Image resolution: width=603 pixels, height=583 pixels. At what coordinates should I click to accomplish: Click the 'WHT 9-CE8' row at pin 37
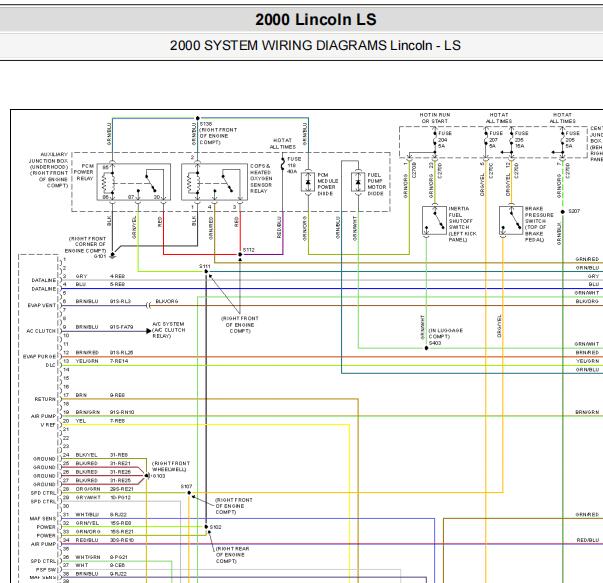(100, 565)
